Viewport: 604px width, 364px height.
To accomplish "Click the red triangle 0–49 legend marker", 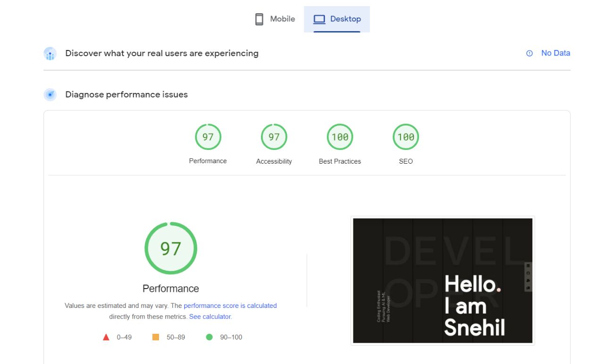I will tap(106, 337).
